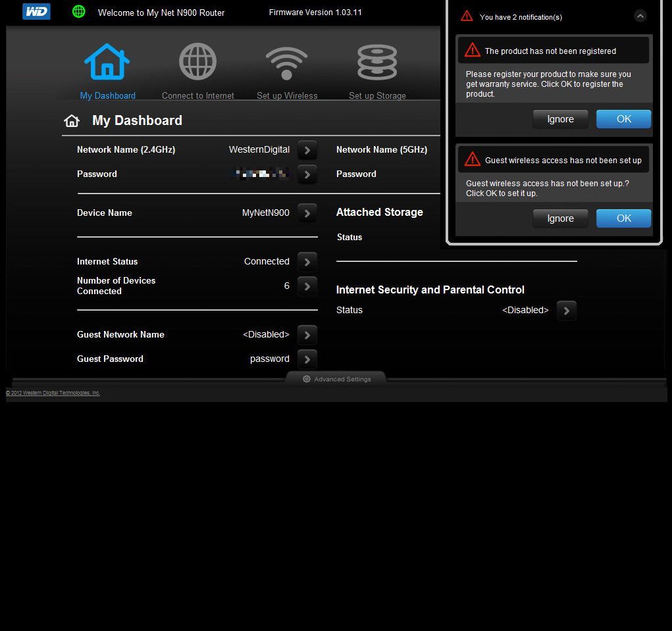Click the blurred 2.4GHz password value
The height and width of the screenshot is (631, 672).
(x=261, y=174)
